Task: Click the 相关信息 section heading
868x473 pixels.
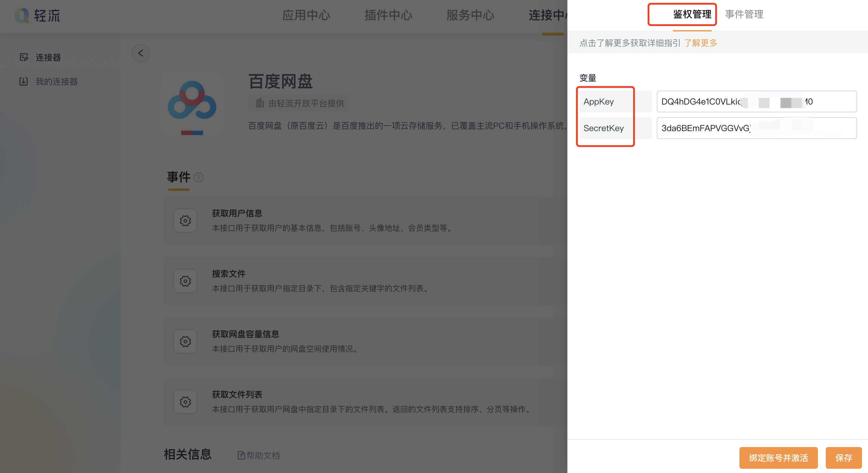Action: (188, 455)
